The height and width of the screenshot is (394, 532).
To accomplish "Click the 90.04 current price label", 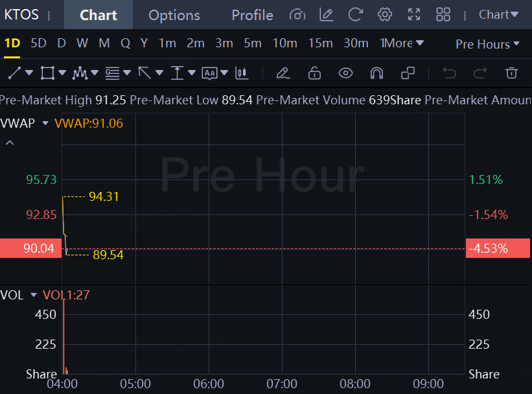I will 30,248.
